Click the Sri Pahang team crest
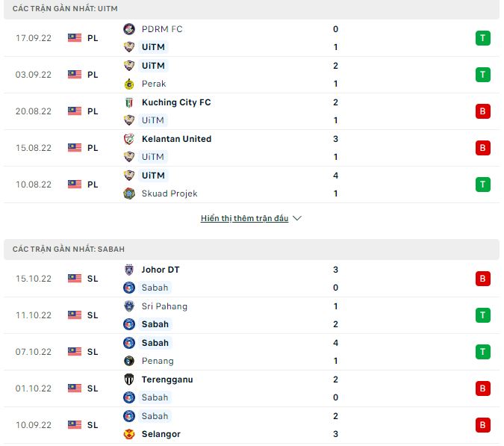 point(129,306)
